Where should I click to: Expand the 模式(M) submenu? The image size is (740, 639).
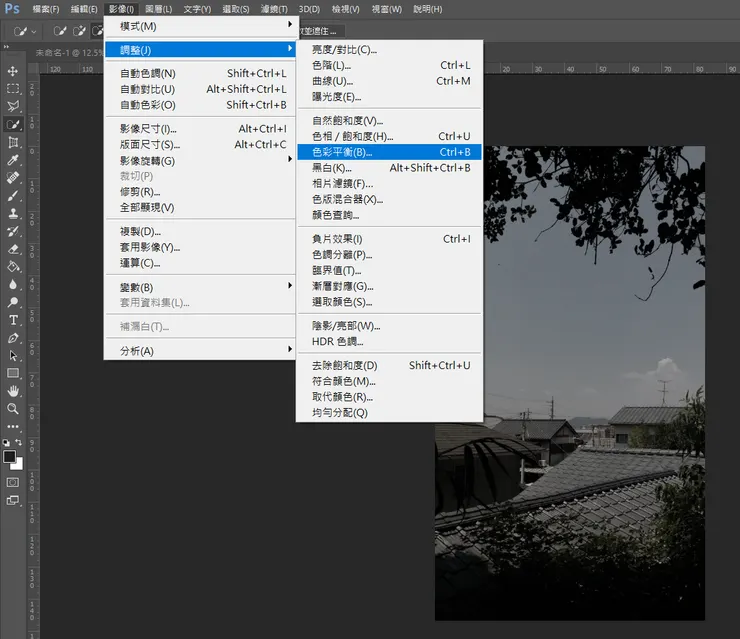click(202, 26)
